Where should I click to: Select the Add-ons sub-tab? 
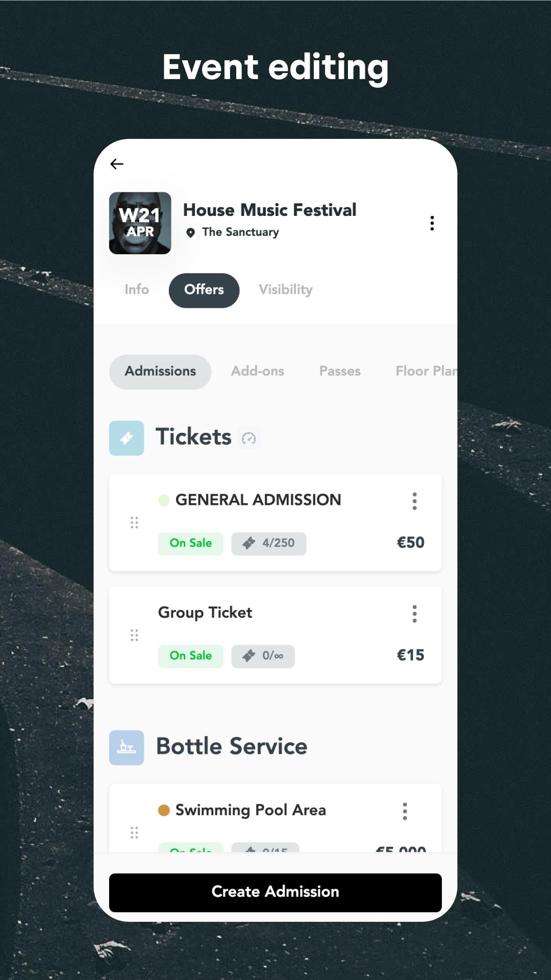pyautogui.click(x=258, y=371)
